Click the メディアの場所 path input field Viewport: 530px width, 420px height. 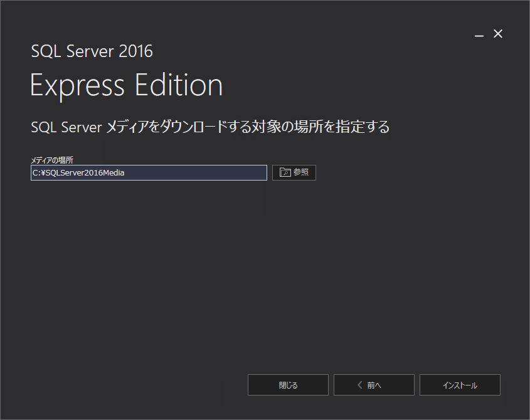(x=149, y=172)
